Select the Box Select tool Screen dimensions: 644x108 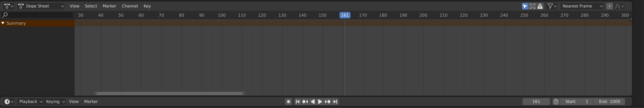[x=532, y=6]
